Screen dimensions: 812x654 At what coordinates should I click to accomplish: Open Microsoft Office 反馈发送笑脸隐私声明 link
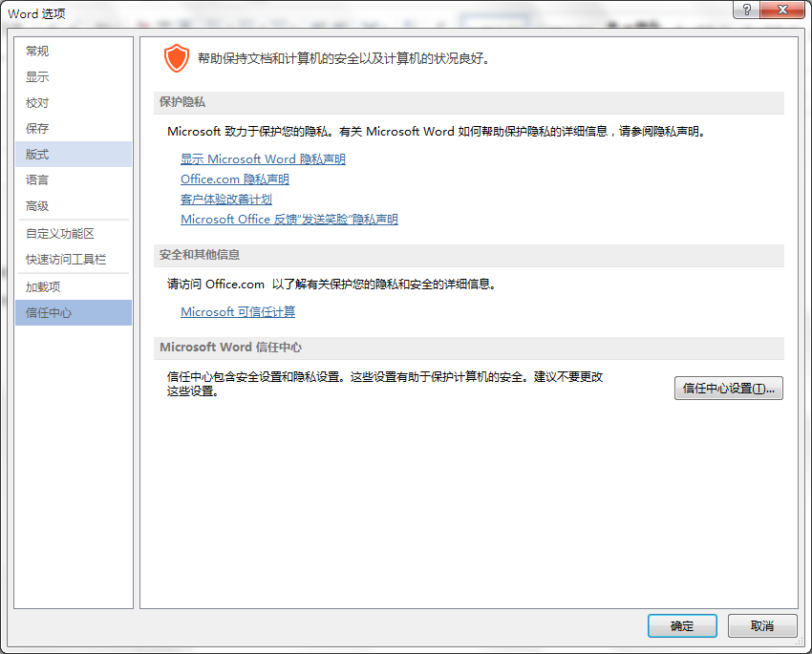(x=288, y=220)
